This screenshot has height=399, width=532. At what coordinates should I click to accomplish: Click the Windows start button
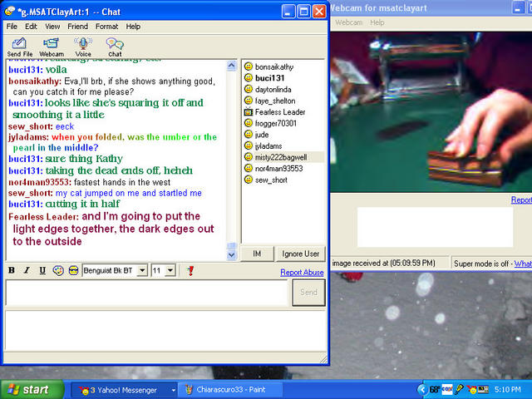pyautogui.click(x=32, y=390)
